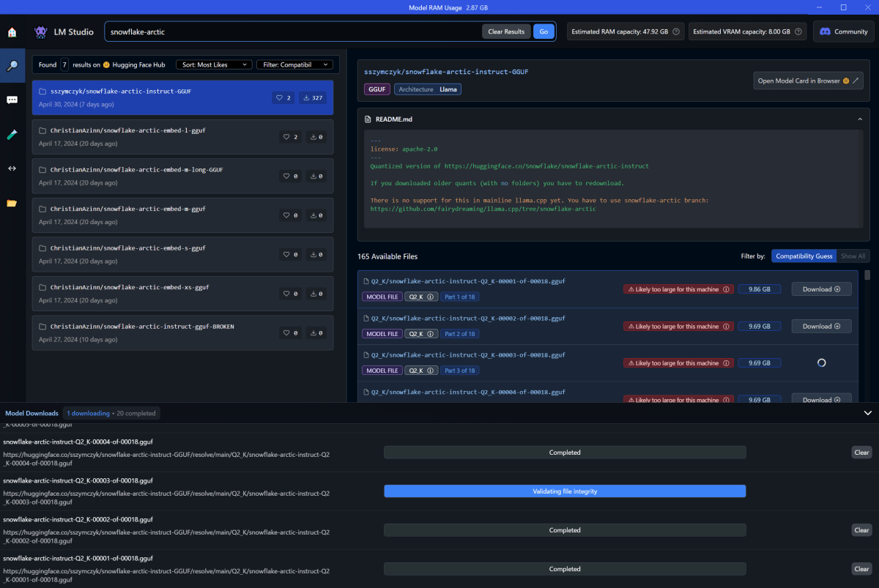Screen dimensions: 879x588
Task: Click too-large warning info icon for 9.86 GB file
Action: [726, 289]
